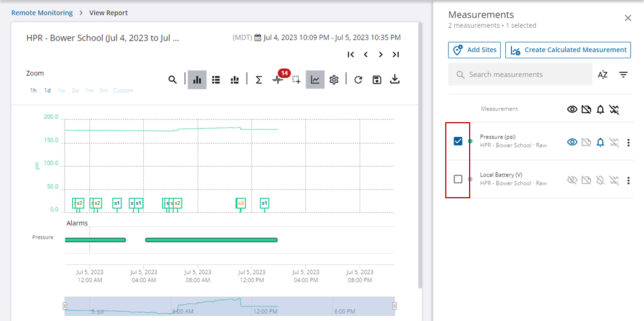Check the Local Battery (V) checkbox
This screenshot has width=644, height=321.
coord(458,179)
